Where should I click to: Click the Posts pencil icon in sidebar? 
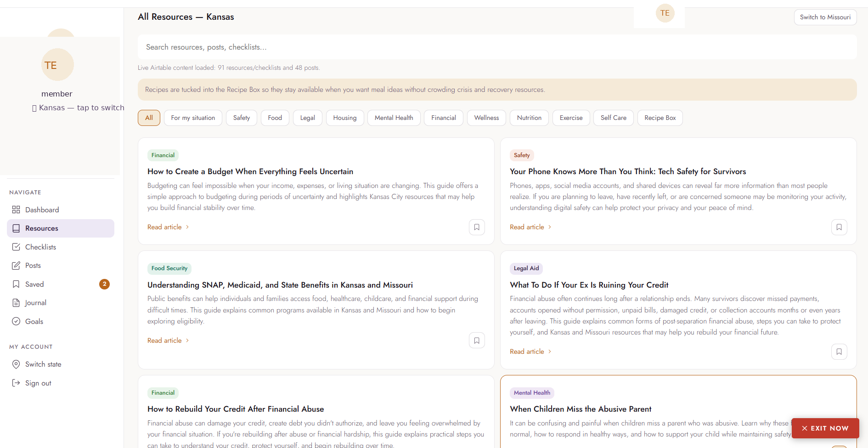tap(16, 266)
